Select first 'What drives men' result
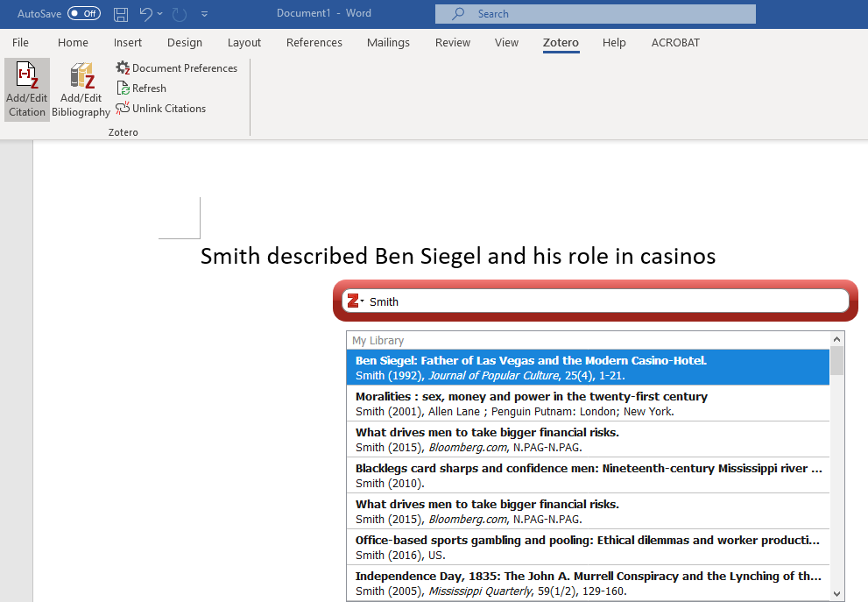Image resolution: width=868 pixels, height=602 pixels. [588, 439]
